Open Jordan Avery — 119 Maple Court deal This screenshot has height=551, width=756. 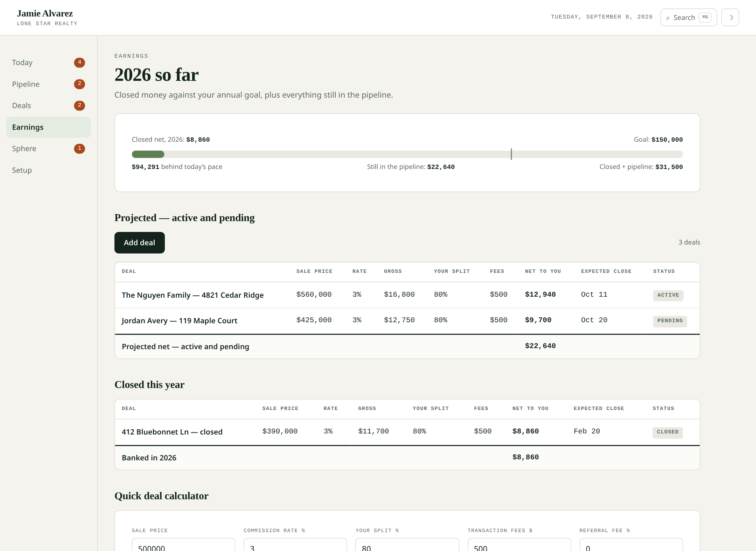point(180,321)
